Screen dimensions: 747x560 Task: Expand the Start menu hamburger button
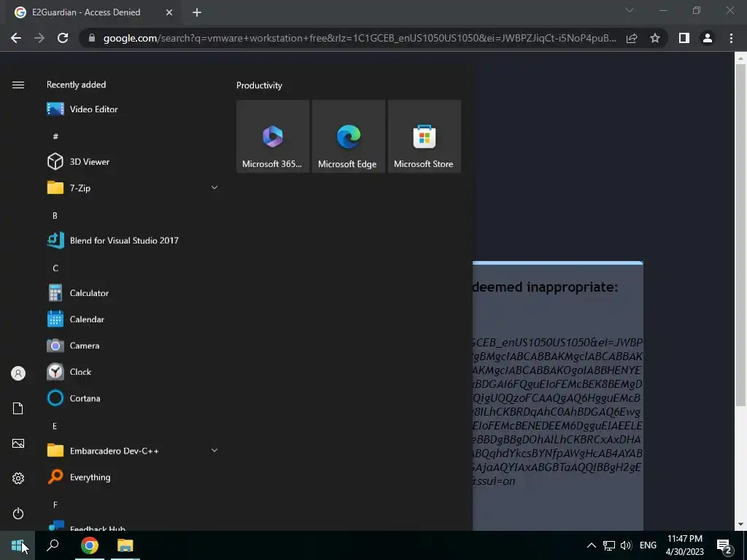coord(18,85)
